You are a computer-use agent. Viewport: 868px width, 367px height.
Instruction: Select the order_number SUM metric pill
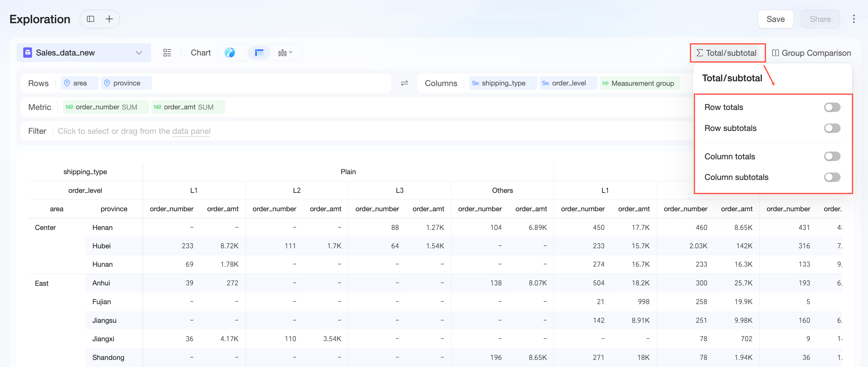[106, 107]
